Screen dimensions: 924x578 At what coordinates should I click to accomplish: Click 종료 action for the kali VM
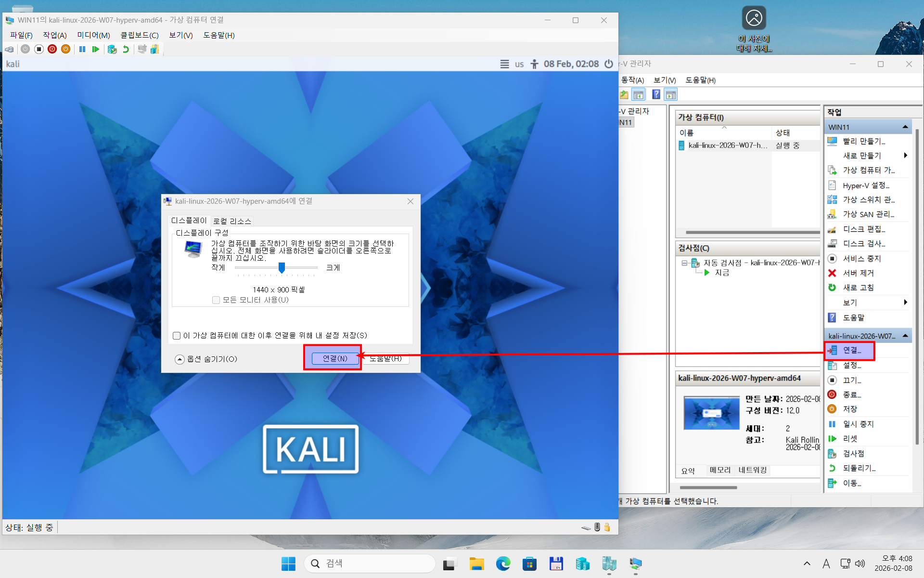[x=852, y=395]
